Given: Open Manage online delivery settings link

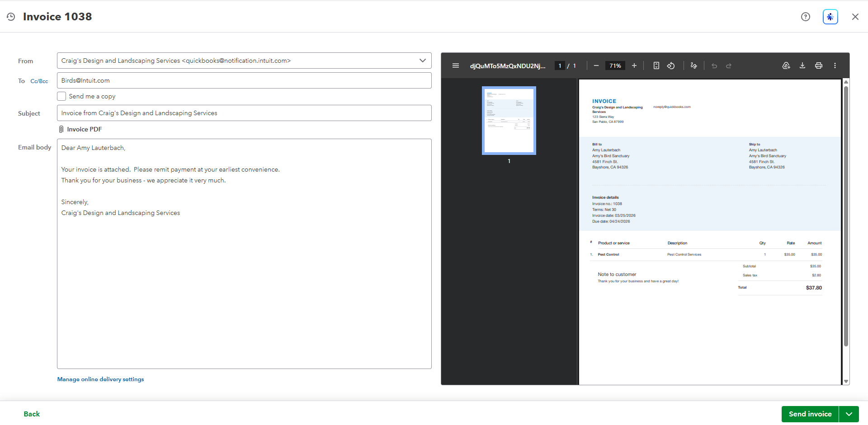Looking at the screenshot, I should point(100,379).
